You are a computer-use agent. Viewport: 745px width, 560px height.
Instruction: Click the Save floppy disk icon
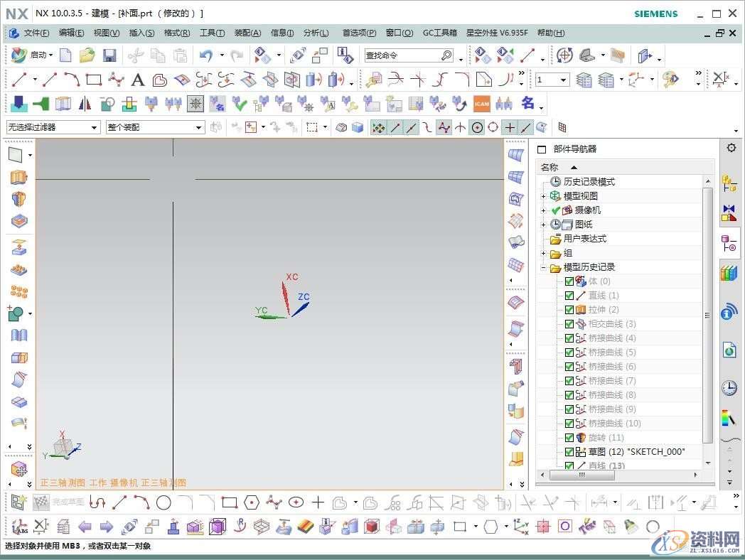[109, 55]
